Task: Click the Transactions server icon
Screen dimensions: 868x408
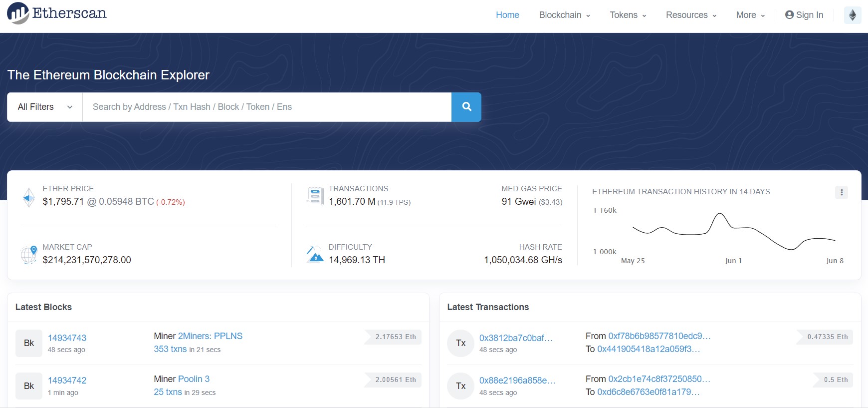Action: click(315, 196)
